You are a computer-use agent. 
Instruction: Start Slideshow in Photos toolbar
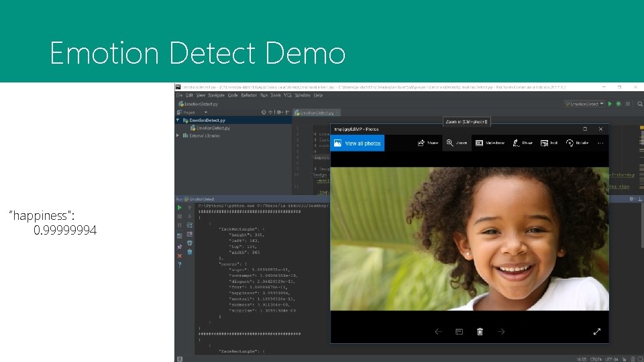[490, 143]
